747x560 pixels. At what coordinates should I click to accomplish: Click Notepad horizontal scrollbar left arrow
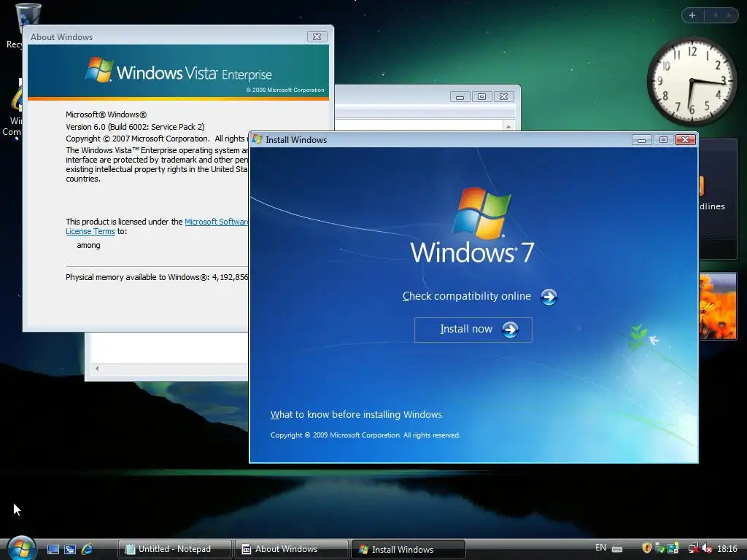[97, 368]
